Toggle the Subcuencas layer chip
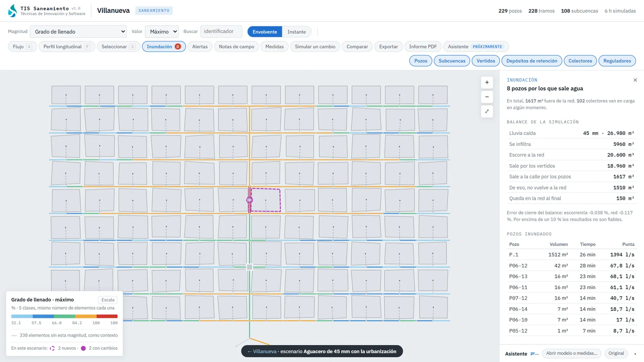 tap(452, 61)
